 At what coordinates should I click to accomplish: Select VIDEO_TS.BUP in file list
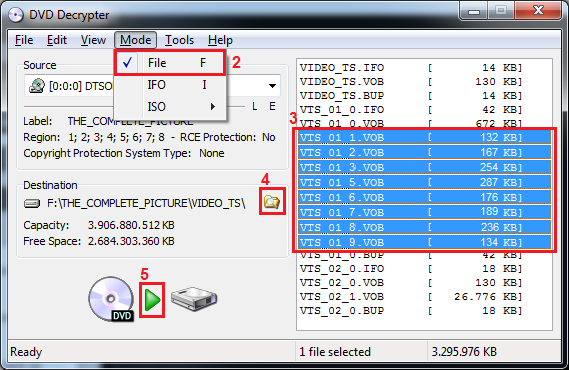pyautogui.click(x=411, y=95)
